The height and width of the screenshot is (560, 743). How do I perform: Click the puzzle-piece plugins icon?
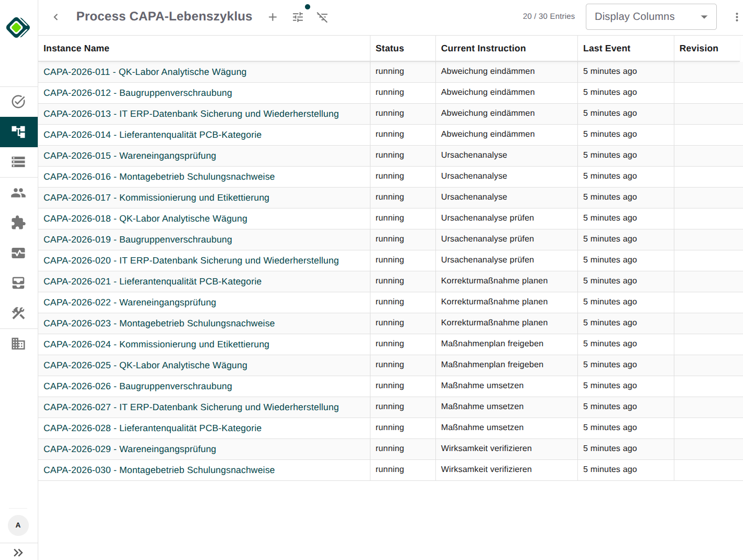[18, 222]
